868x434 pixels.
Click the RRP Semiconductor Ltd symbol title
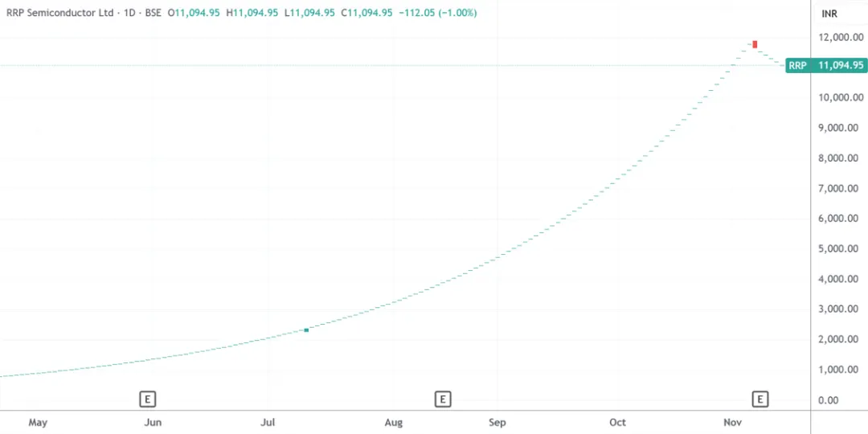(61, 14)
